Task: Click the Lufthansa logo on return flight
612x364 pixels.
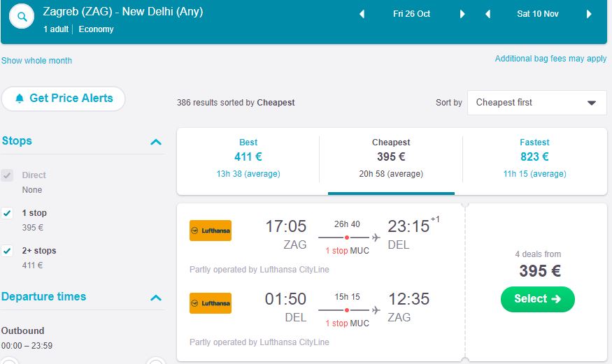Action: click(211, 303)
